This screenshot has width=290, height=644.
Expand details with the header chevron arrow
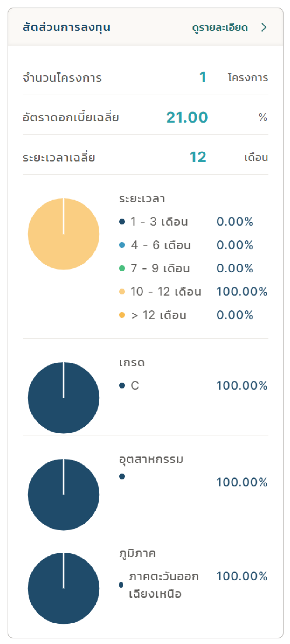click(264, 27)
